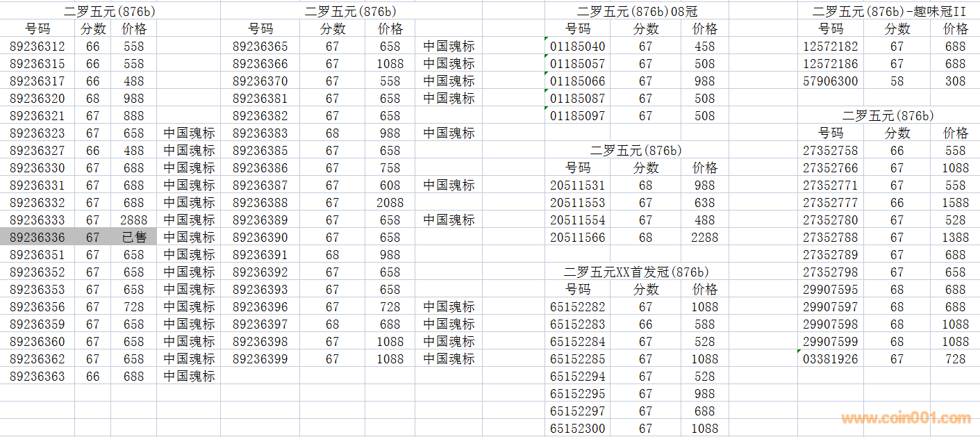The image size is (980, 437).
Task: Click the price cell showing 1388
Action: click(955, 238)
